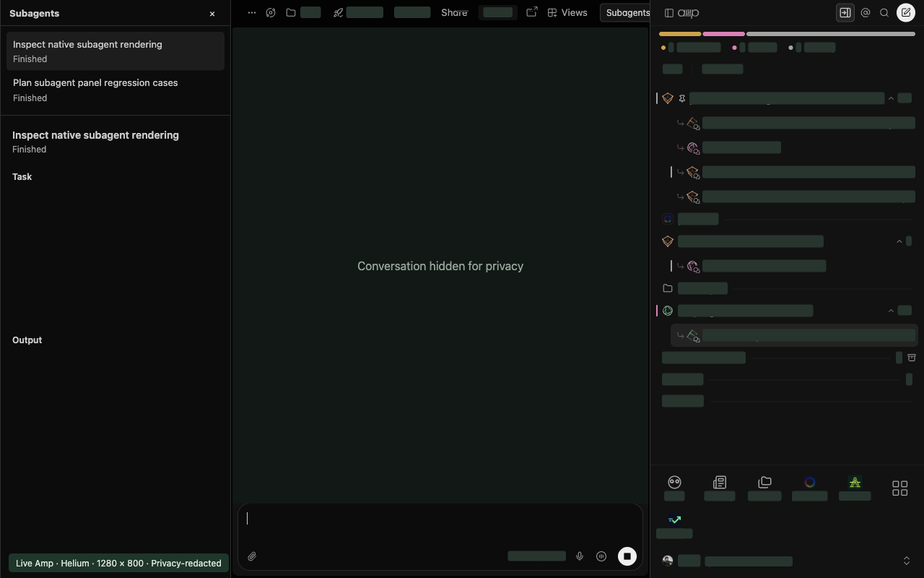Click the four-squares grid icon
Image resolution: width=924 pixels, height=578 pixels.
click(899, 488)
